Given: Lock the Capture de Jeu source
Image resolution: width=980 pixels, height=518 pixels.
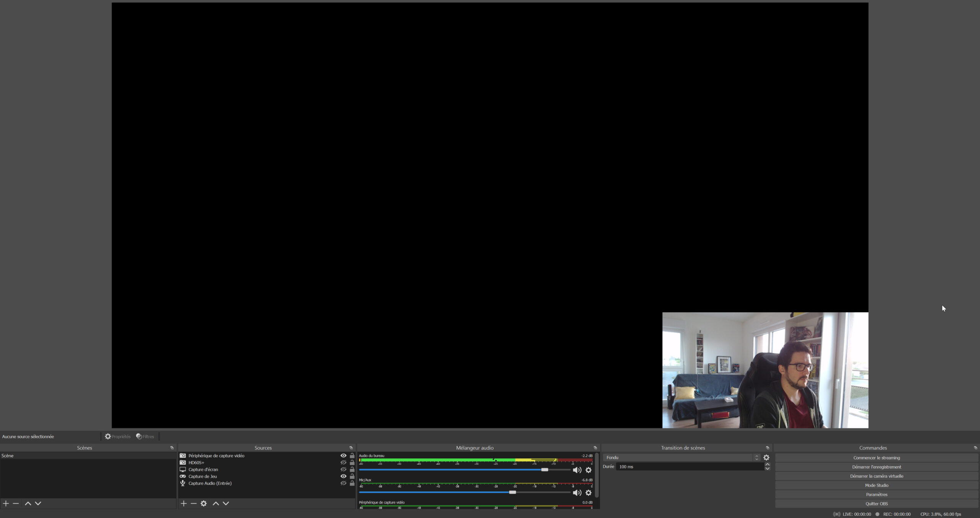Looking at the screenshot, I should (352, 476).
